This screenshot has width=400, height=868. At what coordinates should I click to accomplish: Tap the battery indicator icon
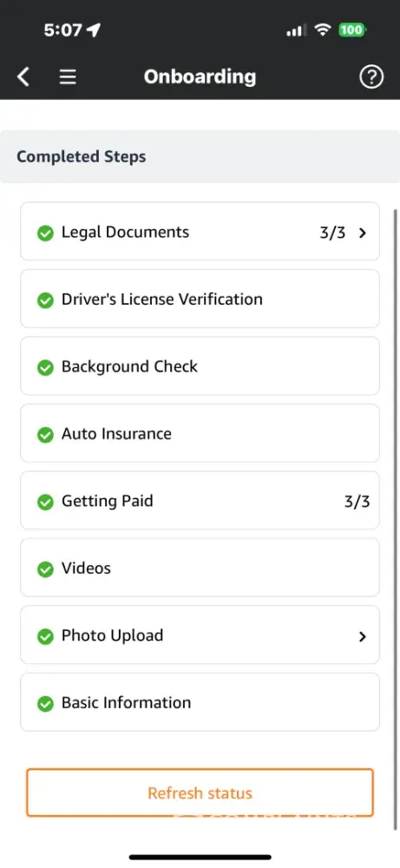[352, 30]
